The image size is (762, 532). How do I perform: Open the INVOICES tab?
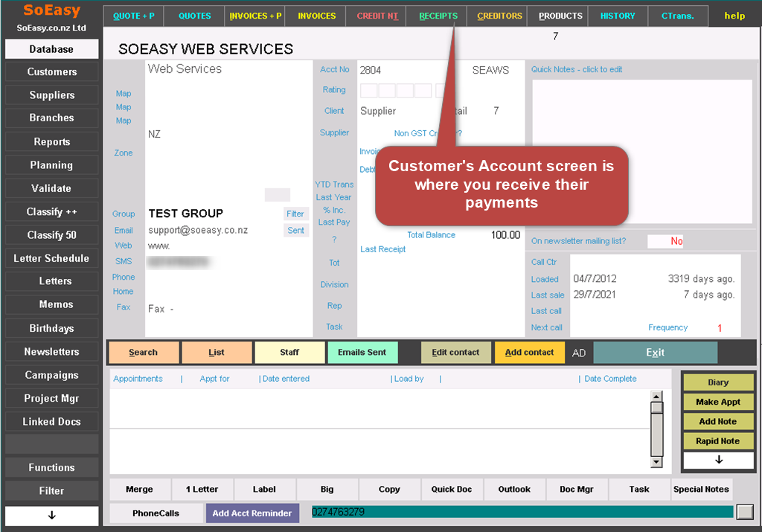tap(316, 16)
